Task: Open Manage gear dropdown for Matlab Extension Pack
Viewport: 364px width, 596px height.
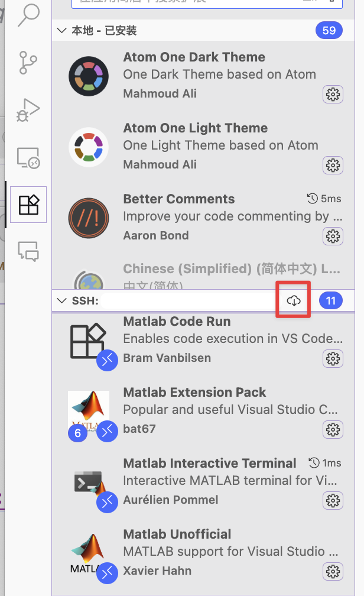Action: click(333, 429)
